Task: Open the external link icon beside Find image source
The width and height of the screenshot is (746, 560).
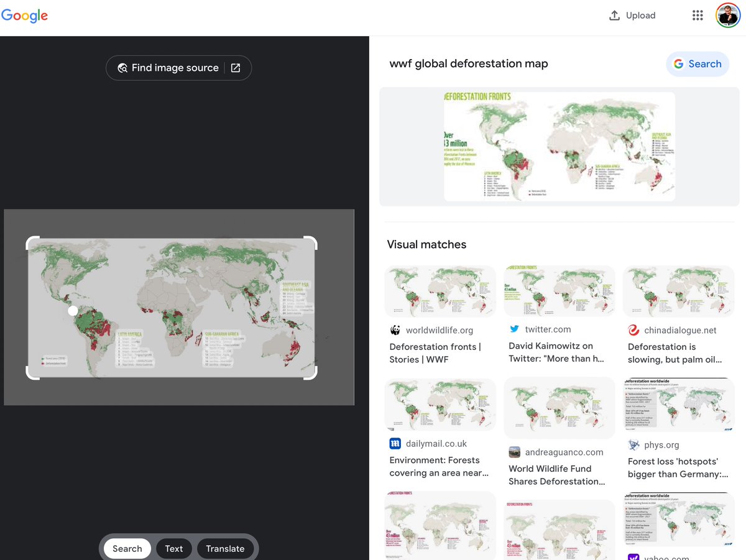Action: [x=236, y=68]
